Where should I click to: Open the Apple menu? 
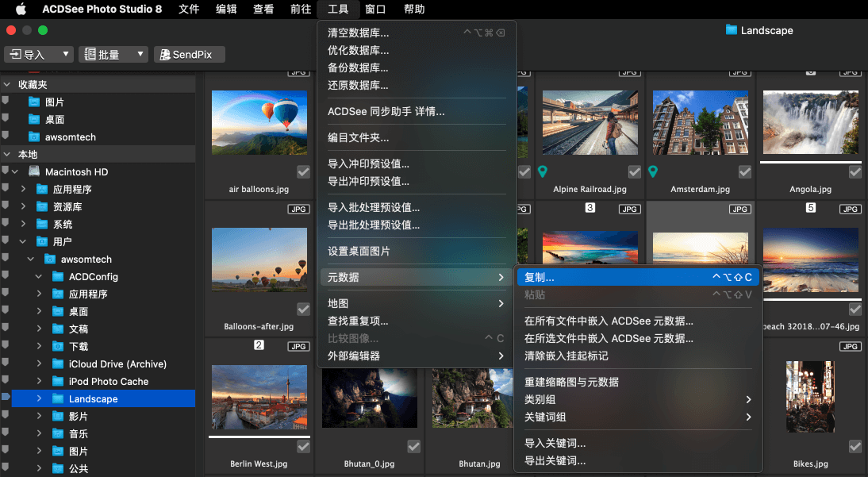(x=21, y=9)
